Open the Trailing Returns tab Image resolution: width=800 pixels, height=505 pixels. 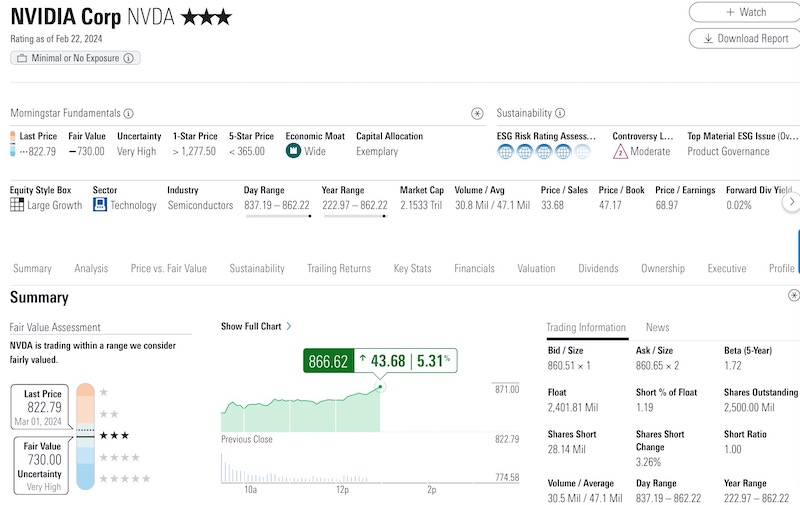pos(338,268)
